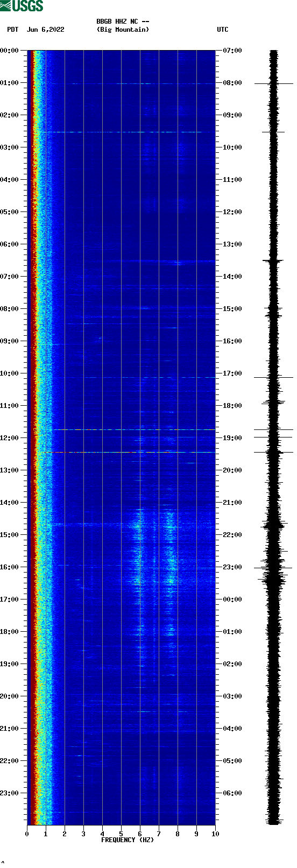The image size is (297, 868).
Task: Click the 00:00 UTC time label
Action: click(232, 599)
